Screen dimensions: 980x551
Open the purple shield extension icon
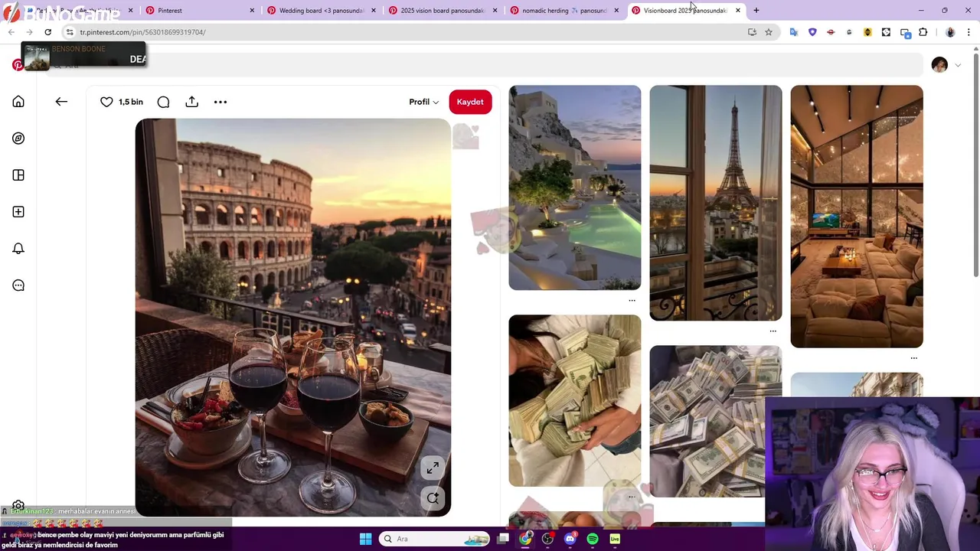click(812, 32)
